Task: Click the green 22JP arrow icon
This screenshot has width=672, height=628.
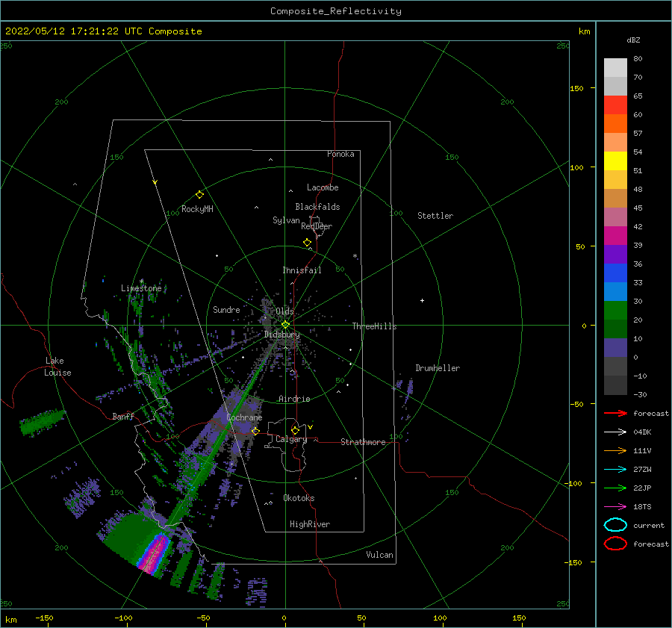Action: (x=615, y=488)
